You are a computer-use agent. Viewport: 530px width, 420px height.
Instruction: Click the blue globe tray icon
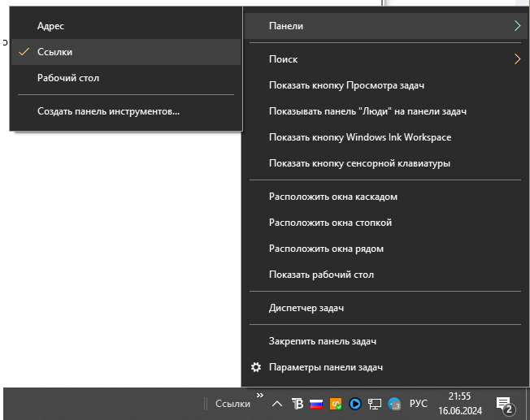(394, 404)
